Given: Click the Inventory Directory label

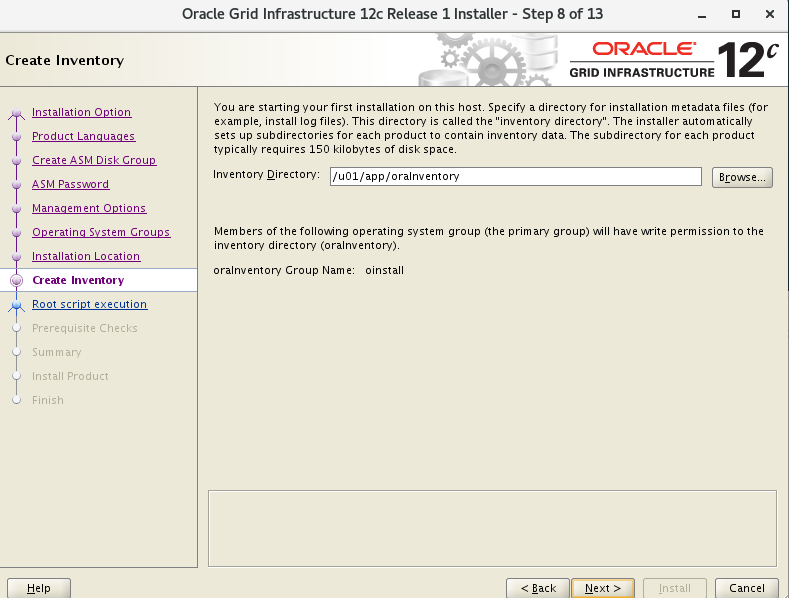Looking at the screenshot, I should tap(267, 174).
